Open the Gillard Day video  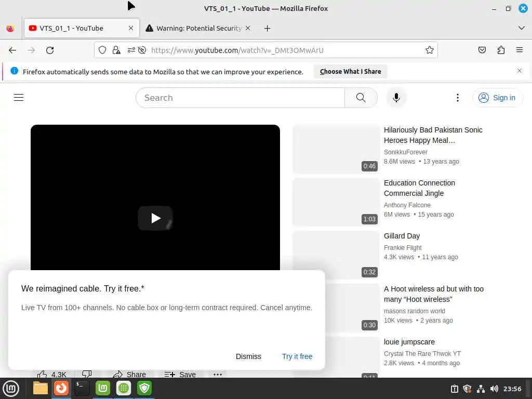pyautogui.click(x=402, y=236)
